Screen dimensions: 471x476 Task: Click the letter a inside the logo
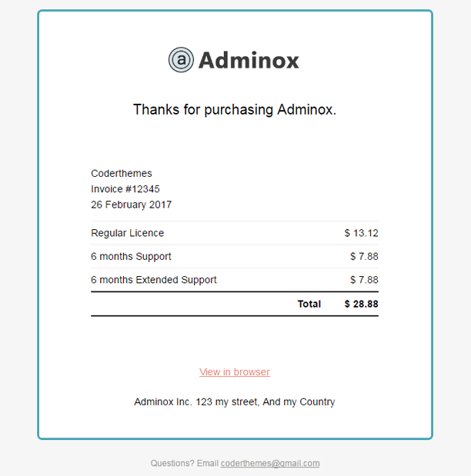point(181,60)
